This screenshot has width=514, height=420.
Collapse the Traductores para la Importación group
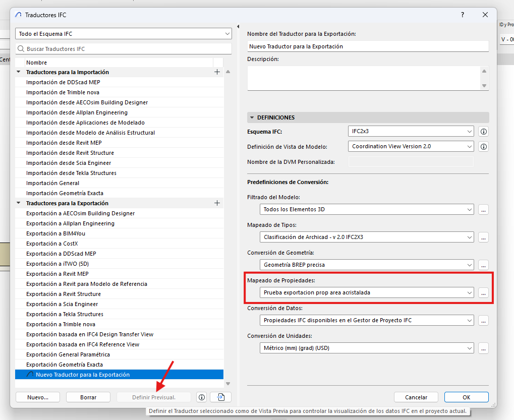pyautogui.click(x=19, y=72)
